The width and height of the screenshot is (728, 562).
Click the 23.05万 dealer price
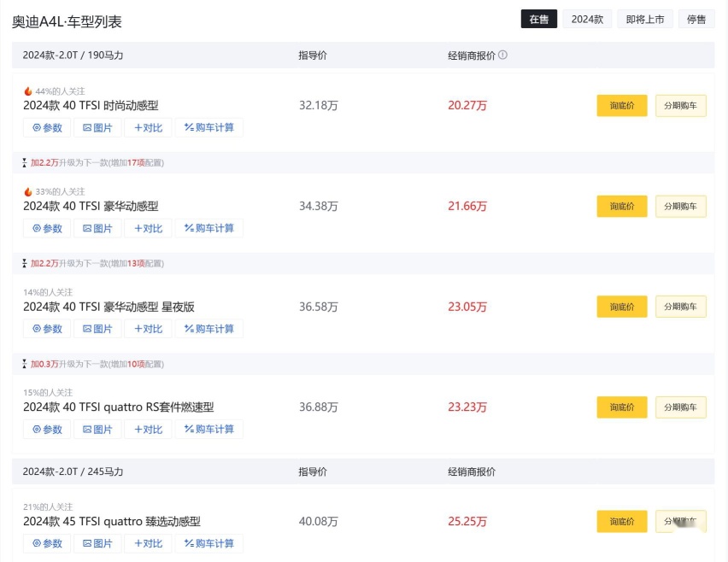467,307
